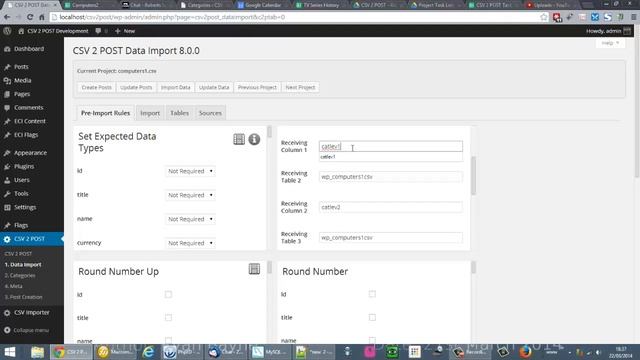Image resolution: width=640 pixels, height=360 pixels.
Task: Open the id data type dropdown
Action: tap(190, 171)
